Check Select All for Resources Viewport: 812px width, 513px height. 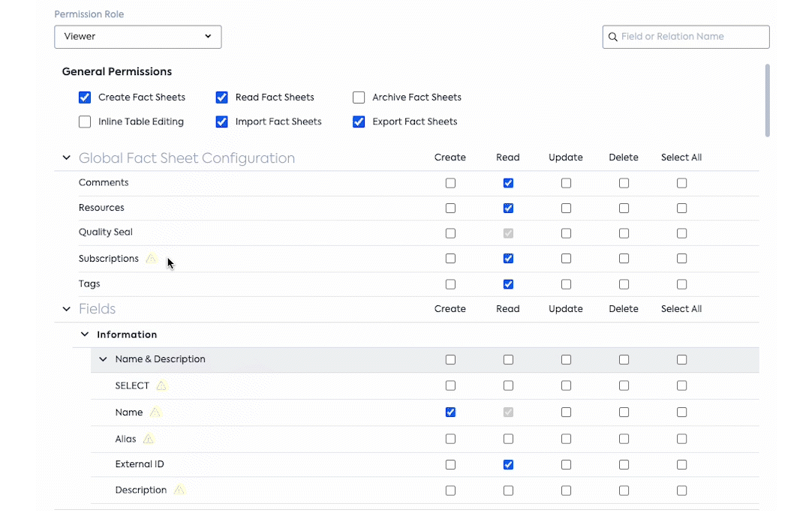coord(682,208)
